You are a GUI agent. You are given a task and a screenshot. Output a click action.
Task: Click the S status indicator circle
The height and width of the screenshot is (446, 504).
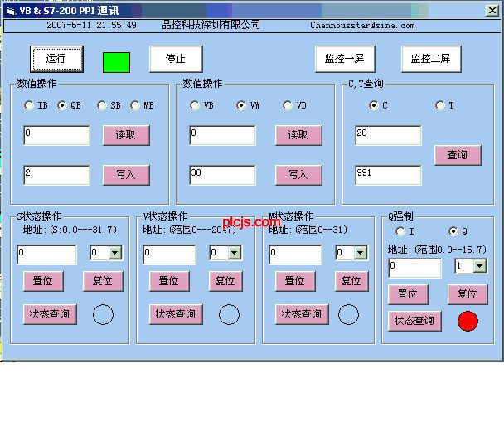point(103,314)
